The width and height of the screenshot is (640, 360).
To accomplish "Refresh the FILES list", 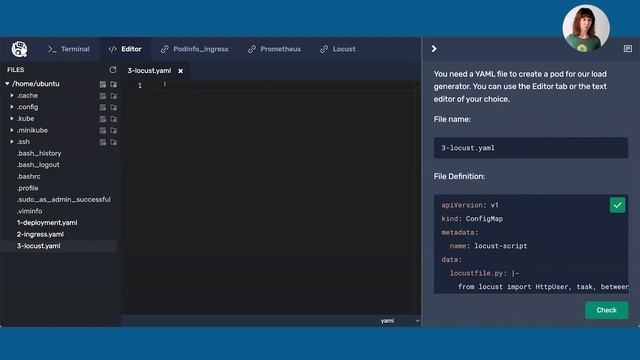I will (113, 70).
